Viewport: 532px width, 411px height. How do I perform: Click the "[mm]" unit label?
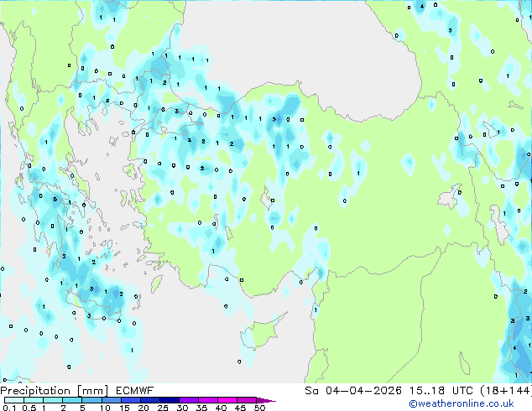tap(92, 391)
